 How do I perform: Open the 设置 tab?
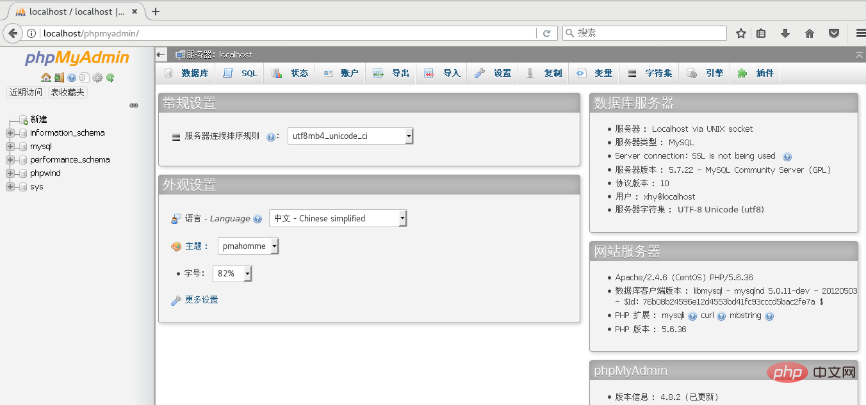tap(493, 73)
